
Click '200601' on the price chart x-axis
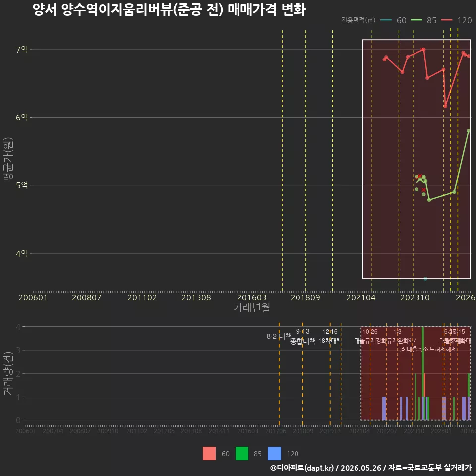pos(33,297)
